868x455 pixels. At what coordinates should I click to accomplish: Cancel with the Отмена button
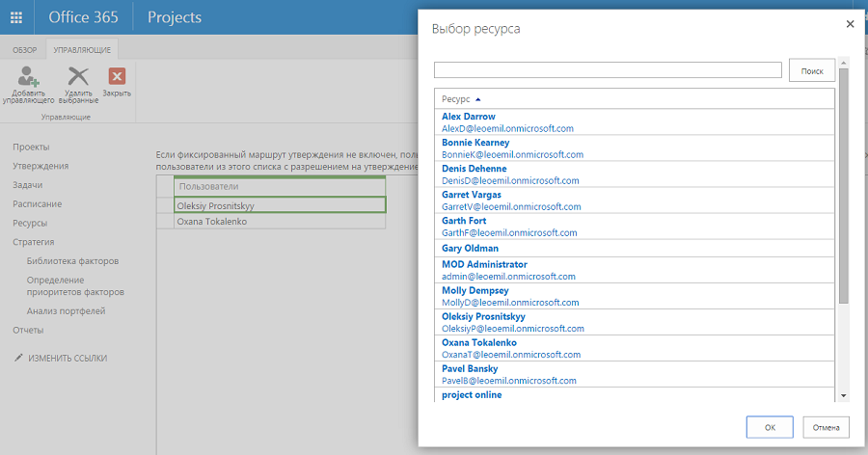tap(826, 427)
